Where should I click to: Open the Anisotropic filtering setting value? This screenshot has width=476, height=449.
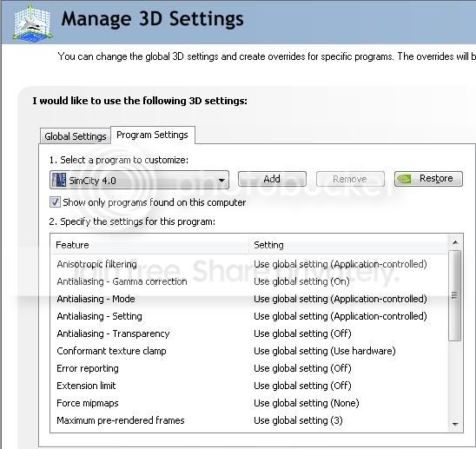pyautogui.click(x=340, y=264)
